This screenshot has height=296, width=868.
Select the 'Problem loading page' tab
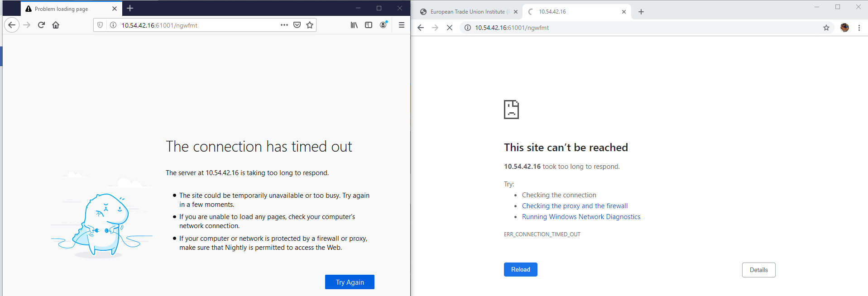coord(72,9)
